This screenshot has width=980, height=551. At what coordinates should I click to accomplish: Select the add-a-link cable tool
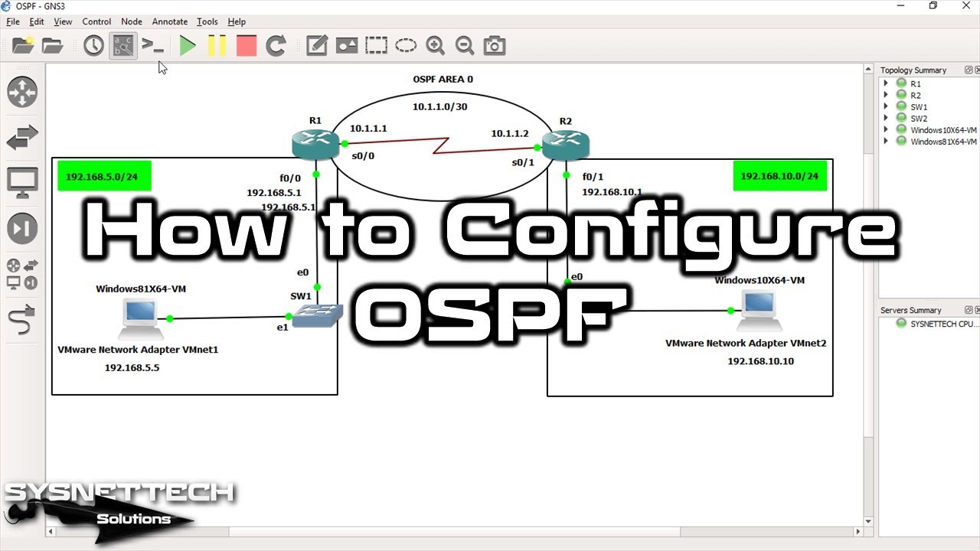click(22, 320)
